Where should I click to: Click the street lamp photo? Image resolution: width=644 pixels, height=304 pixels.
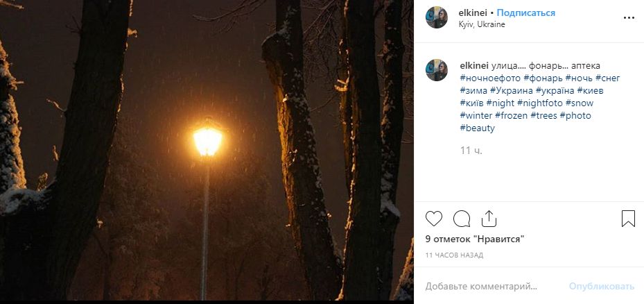pos(207,152)
